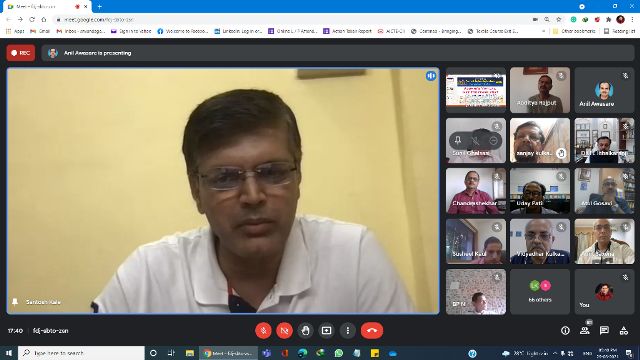Viewport: 640px width, 360px height.
Task: Open chat with everyone icon
Action: tap(604, 331)
